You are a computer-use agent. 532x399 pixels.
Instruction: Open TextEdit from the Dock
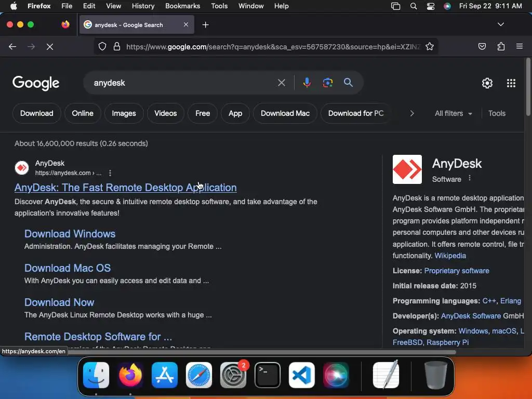click(x=386, y=375)
